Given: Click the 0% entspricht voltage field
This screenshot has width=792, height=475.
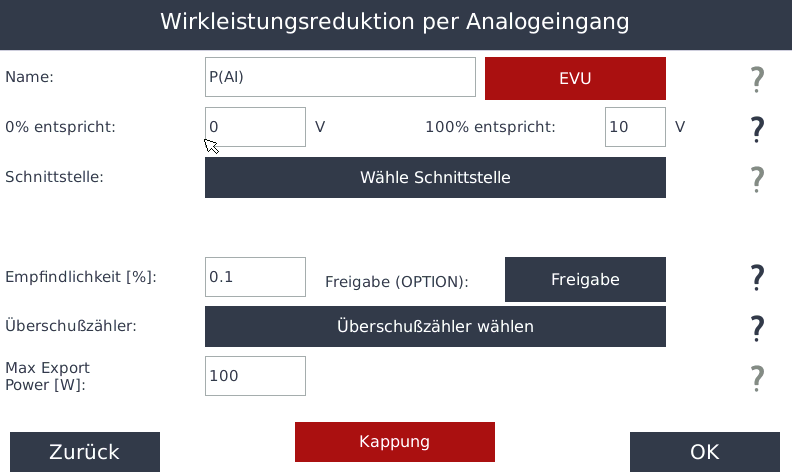Looking at the screenshot, I should click(255, 127).
